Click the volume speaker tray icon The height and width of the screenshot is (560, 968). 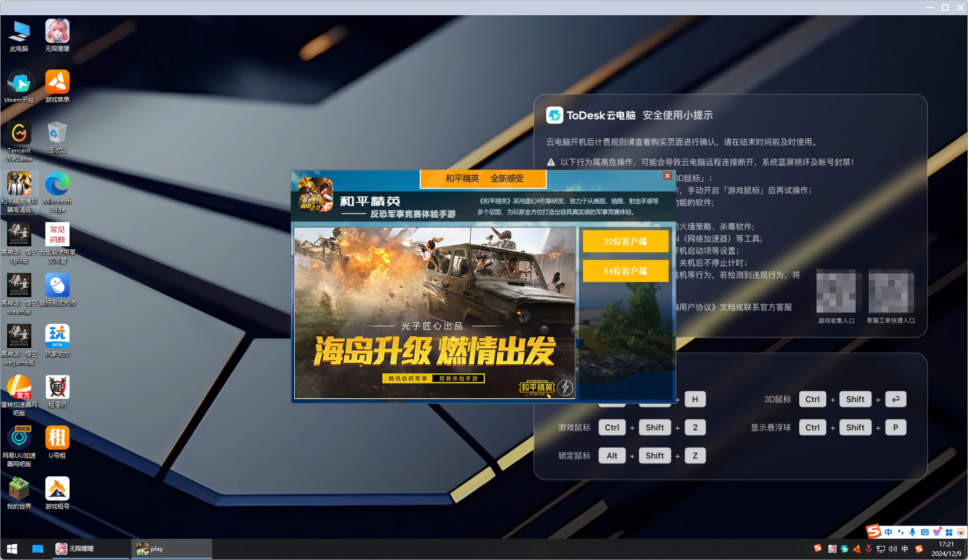(x=893, y=549)
